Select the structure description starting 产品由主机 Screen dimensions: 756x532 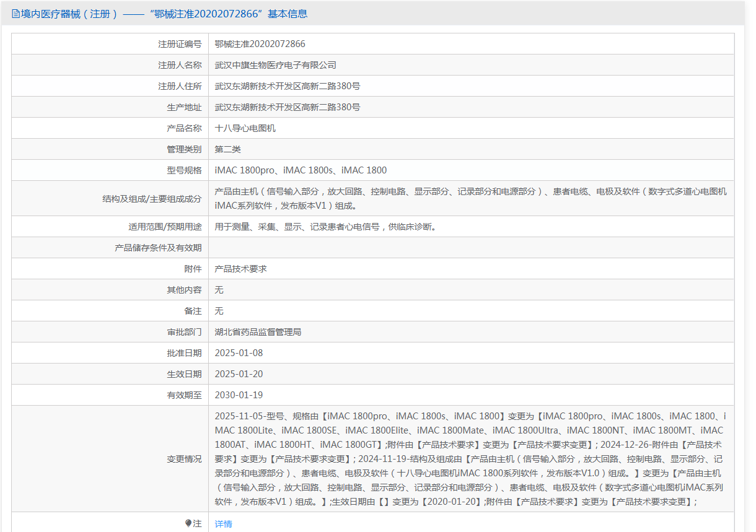[x=471, y=199]
